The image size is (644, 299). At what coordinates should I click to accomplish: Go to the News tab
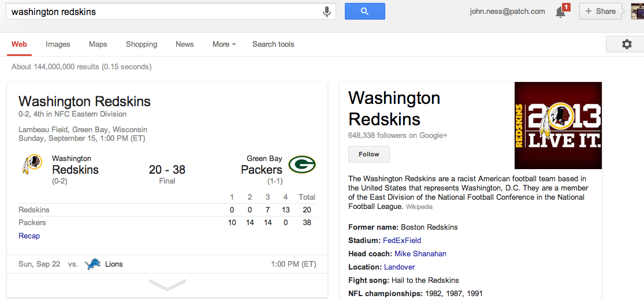click(x=184, y=44)
